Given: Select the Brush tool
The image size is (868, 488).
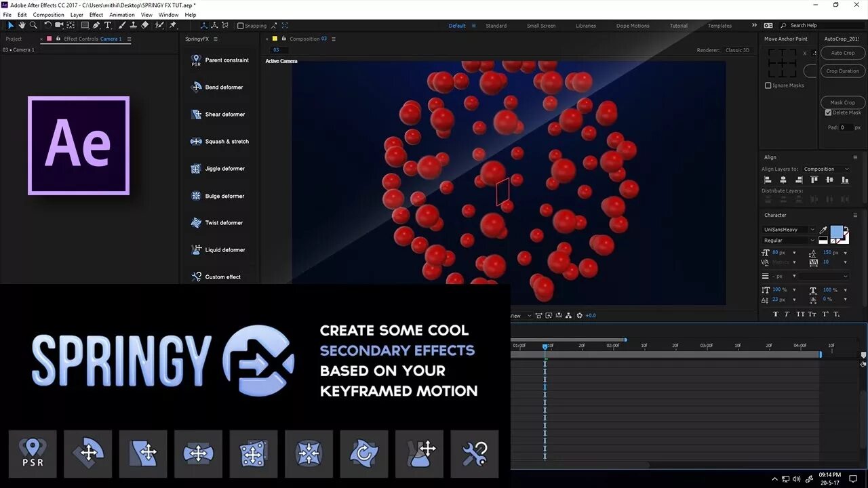Looking at the screenshot, I should (121, 25).
